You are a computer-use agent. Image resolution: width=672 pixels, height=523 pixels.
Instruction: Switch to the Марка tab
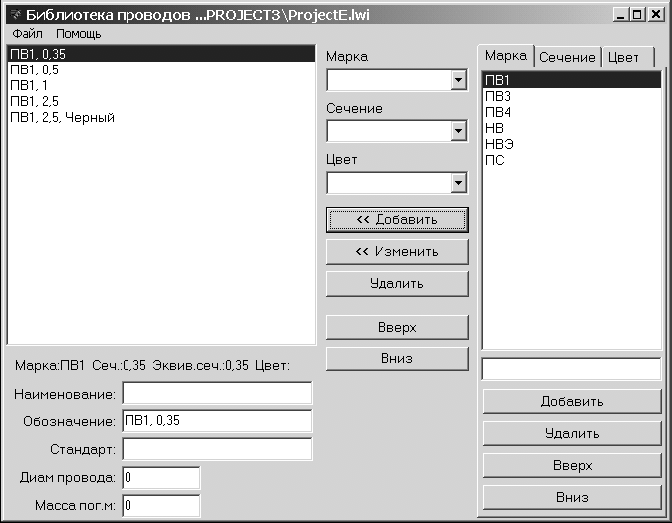coord(506,56)
